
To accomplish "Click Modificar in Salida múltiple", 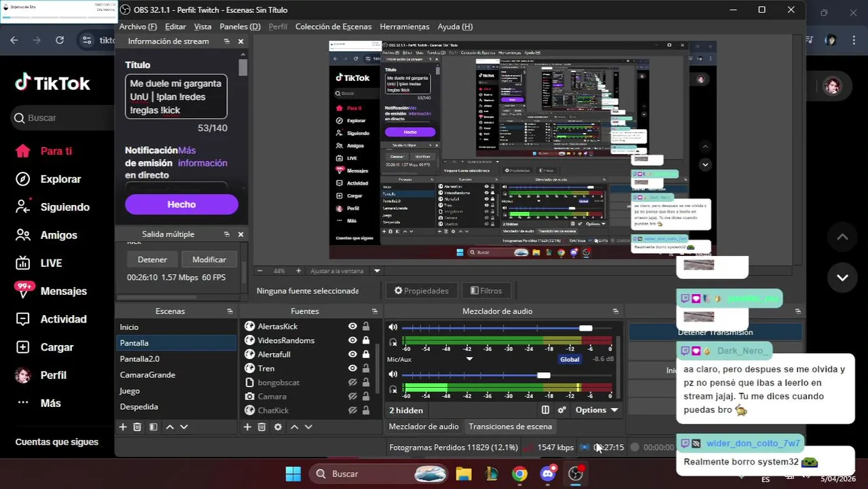I will click(209, 259).
